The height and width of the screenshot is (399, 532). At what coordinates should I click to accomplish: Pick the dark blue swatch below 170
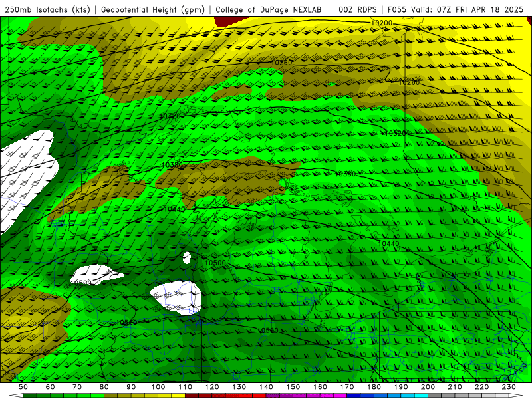point(354,396)
